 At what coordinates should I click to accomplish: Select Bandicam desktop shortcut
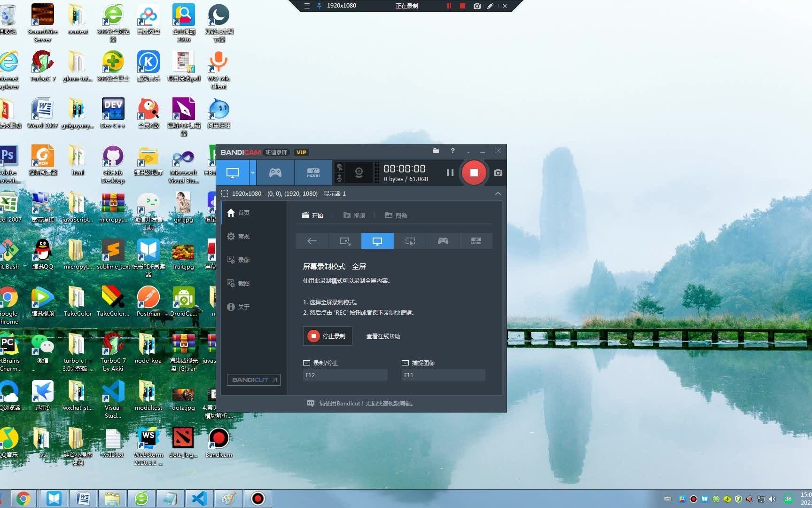[219, 443]
